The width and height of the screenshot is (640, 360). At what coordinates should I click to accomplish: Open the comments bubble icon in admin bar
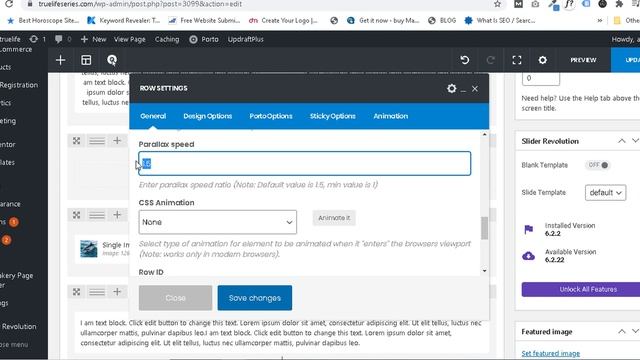coord(59,39)
